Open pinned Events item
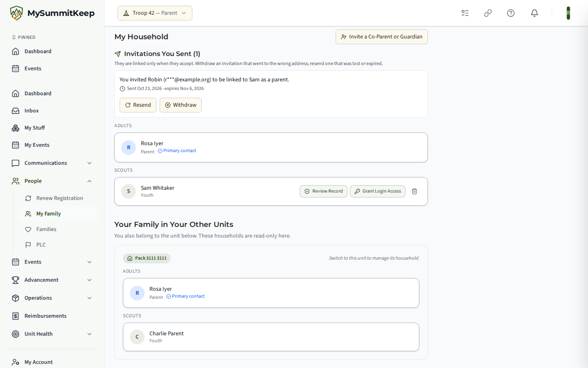 click(52, 69)
